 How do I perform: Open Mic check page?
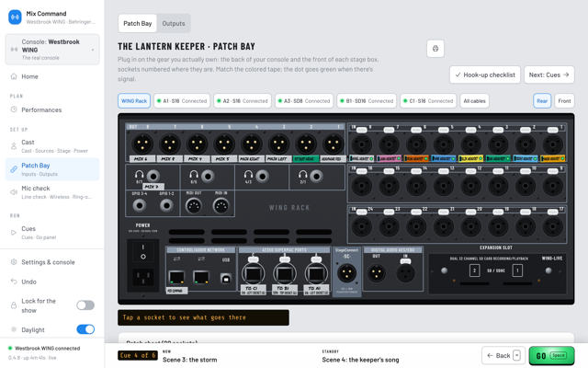(x=52, y=192)
